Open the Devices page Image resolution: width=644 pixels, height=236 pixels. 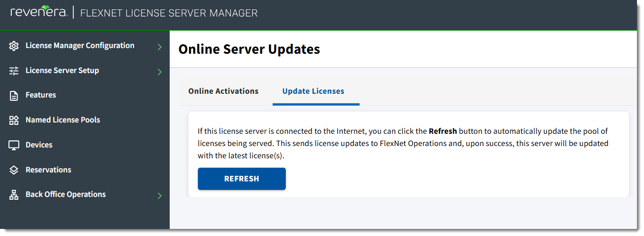point(39,145)
